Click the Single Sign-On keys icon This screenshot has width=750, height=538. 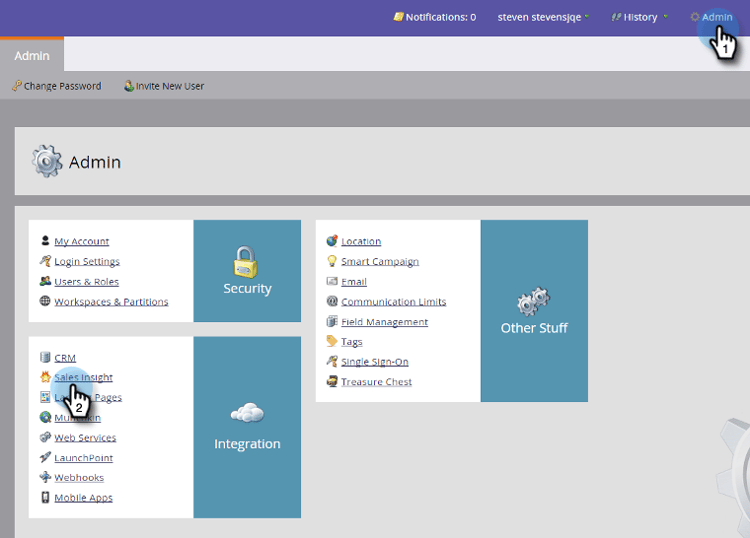(x=332, y=361)
